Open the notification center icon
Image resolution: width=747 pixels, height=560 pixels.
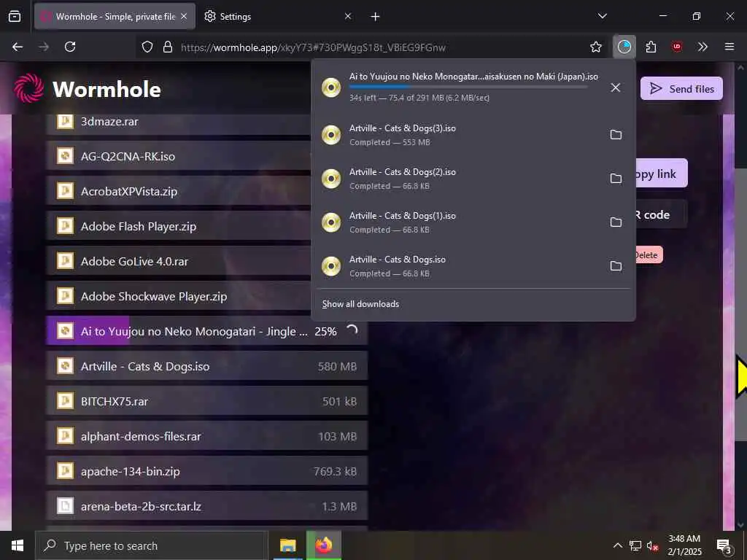(724, 545)
